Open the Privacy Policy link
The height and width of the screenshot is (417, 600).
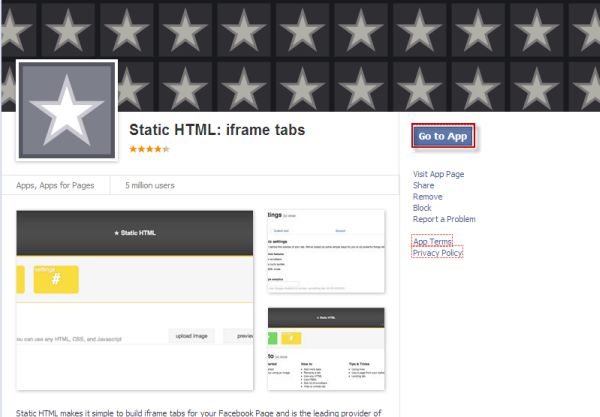pyautogui.click(x=437, y=253)
